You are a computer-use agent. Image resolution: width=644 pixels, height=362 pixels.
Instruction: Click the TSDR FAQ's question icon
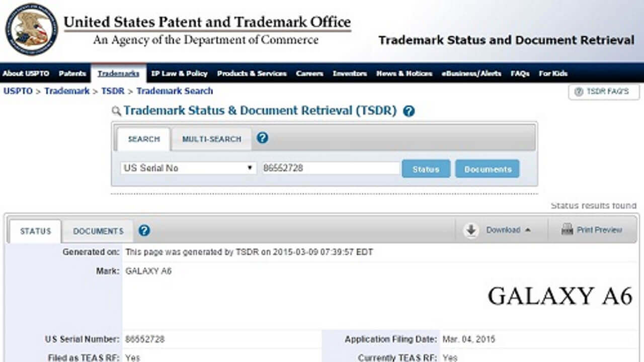coord(579,92)
